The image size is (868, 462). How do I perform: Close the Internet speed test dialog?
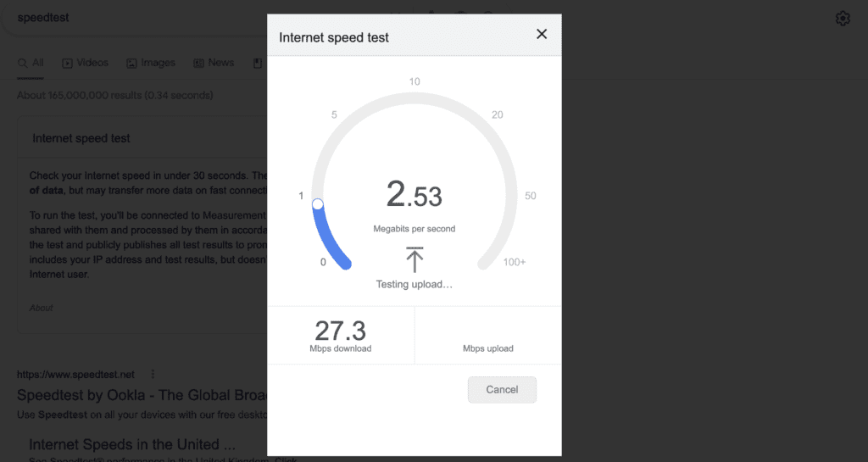pos(542,34)
